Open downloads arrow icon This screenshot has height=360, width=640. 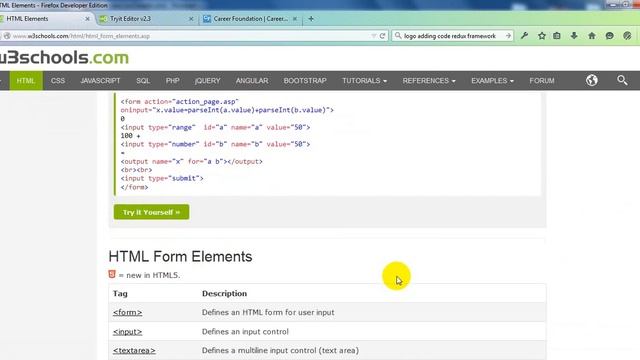coord(574,36)
